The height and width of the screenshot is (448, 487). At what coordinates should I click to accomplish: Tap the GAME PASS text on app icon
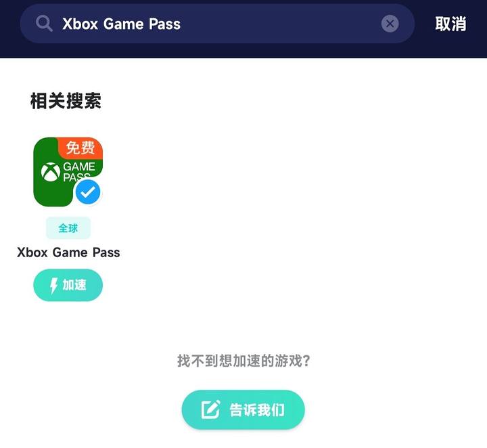click(x=79, y=172)
